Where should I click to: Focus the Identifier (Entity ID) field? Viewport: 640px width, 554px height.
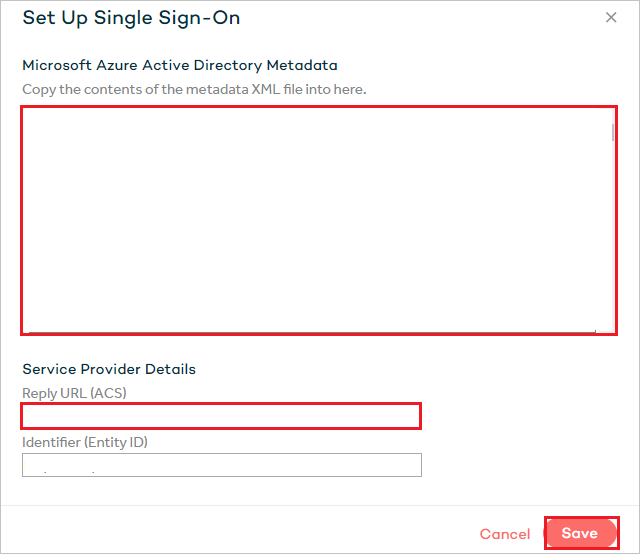pos(221,465)
